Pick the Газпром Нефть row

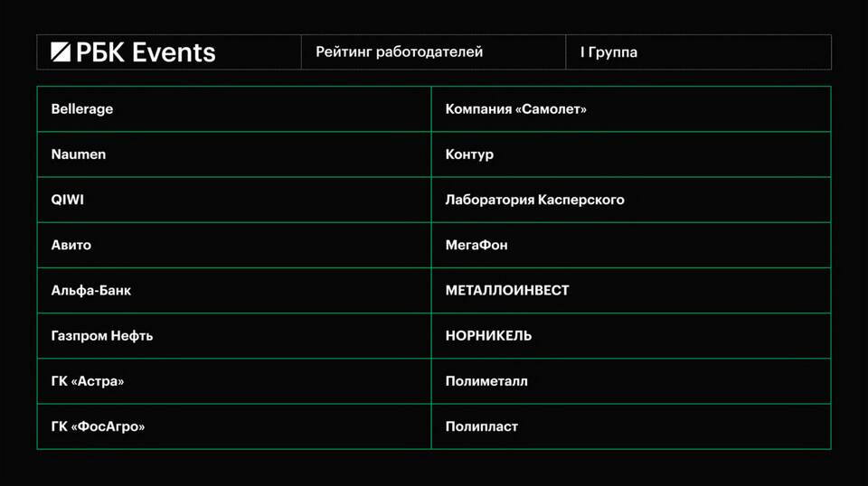pyautogui.click(x=234, y=336)
